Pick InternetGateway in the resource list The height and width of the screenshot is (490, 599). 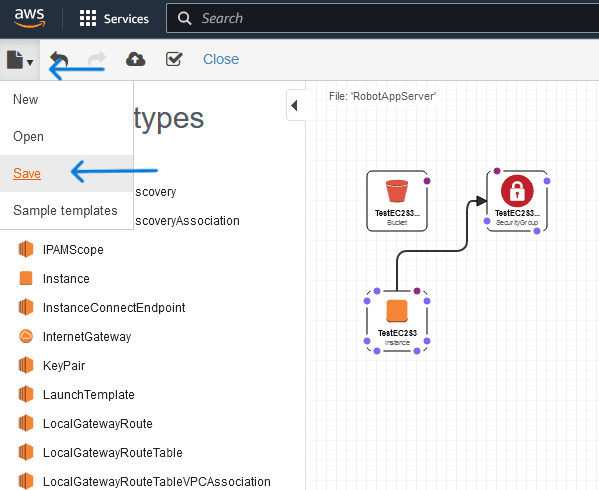75,336
